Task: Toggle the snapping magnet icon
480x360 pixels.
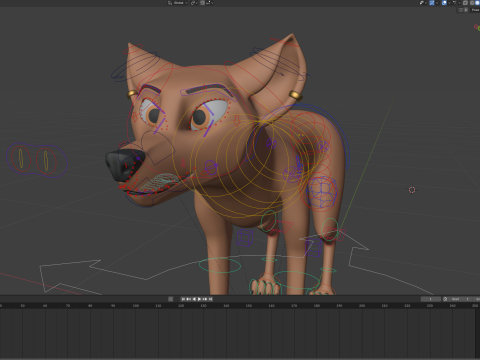Action: 202,3
